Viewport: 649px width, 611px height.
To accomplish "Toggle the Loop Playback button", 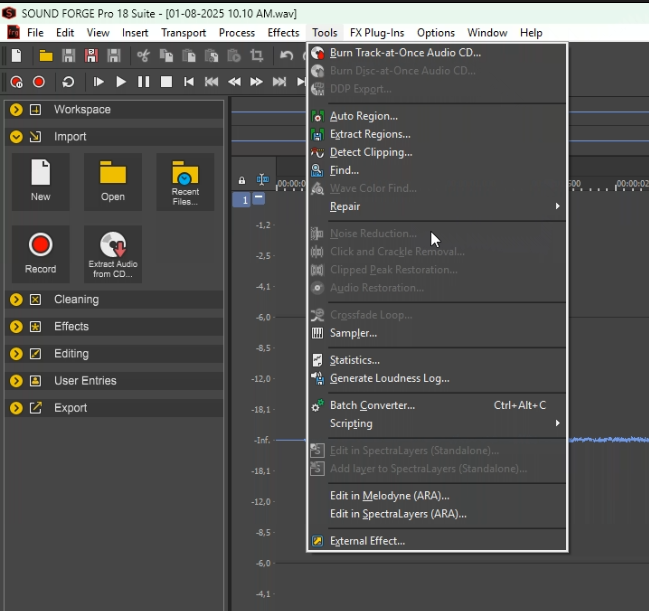I will click(x=68, y=82).
